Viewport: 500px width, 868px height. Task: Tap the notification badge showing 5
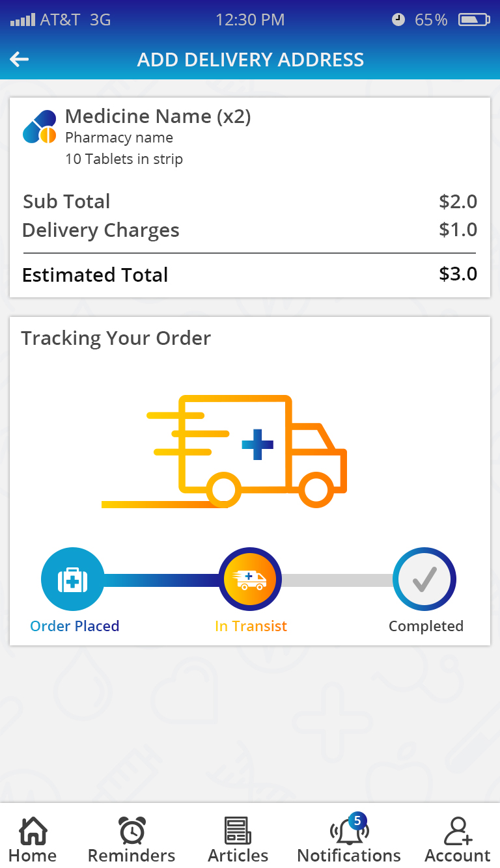(x=357, y=821)
